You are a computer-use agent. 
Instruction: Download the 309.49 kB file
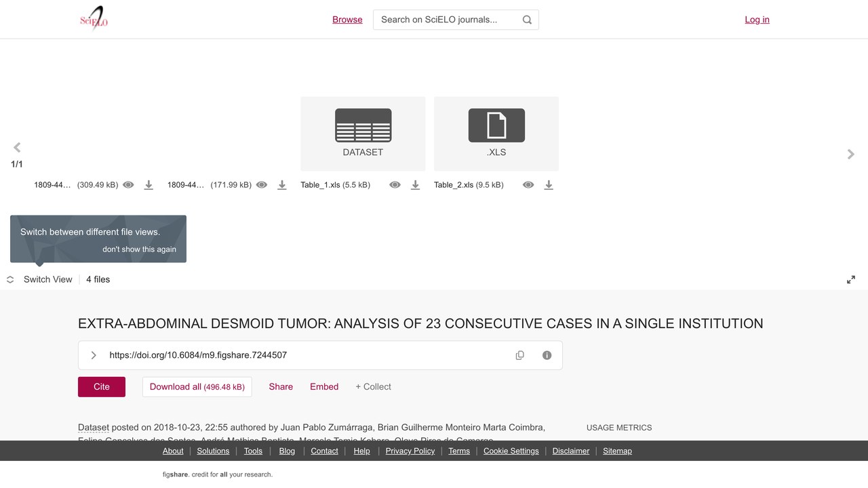click(x=149, y=185)
